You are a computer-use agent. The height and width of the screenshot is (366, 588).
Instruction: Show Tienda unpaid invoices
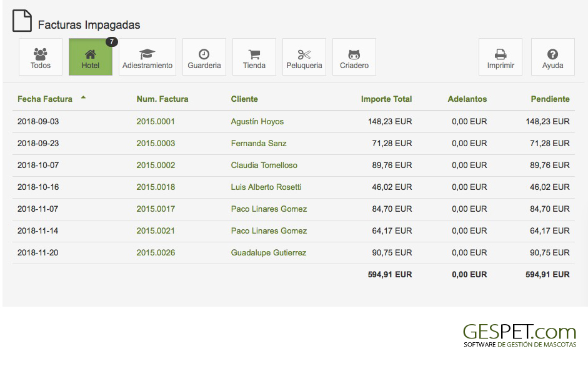click(x=254, y=57)
